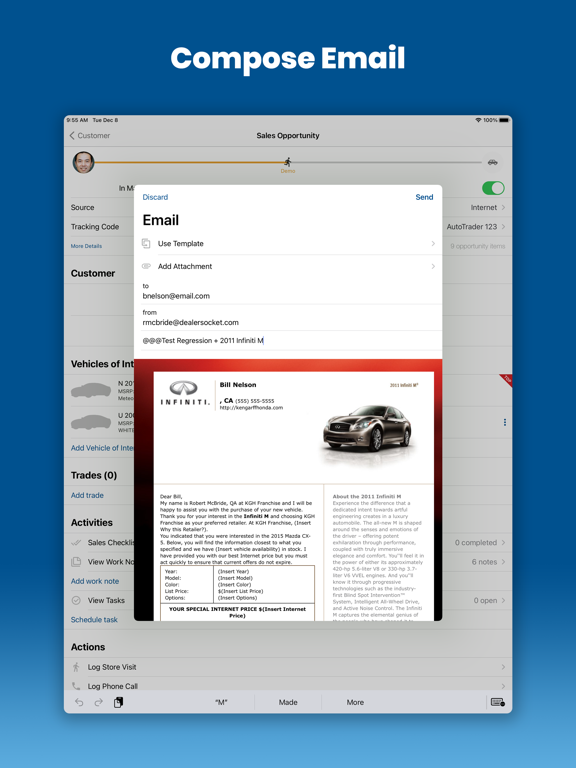Image resolution: width=576 pixels, height=768 pixels.
Task: Open three-dot menu for vehicle
Action: pos(504,422)
